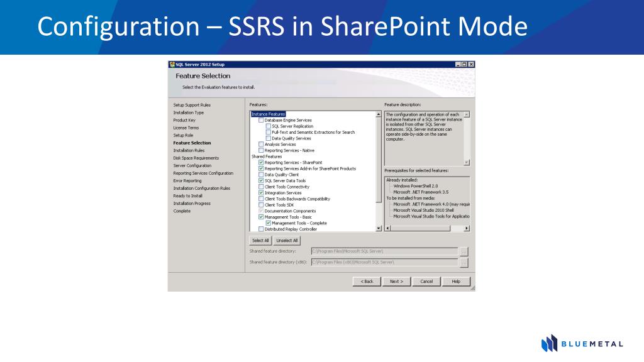Select the Complete step in sidebar
Image resolution: width=644 pixels, height=362 pixels.
(x=182, y=211)
